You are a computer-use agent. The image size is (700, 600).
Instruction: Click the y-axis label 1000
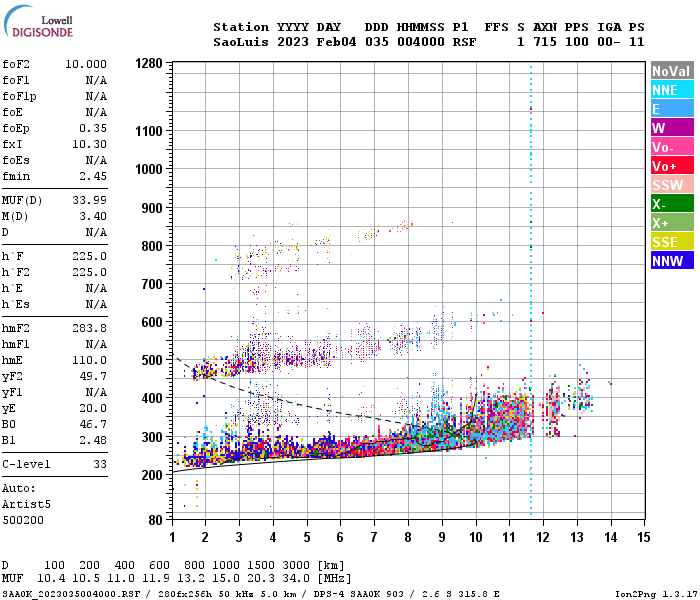click(149, 169)
